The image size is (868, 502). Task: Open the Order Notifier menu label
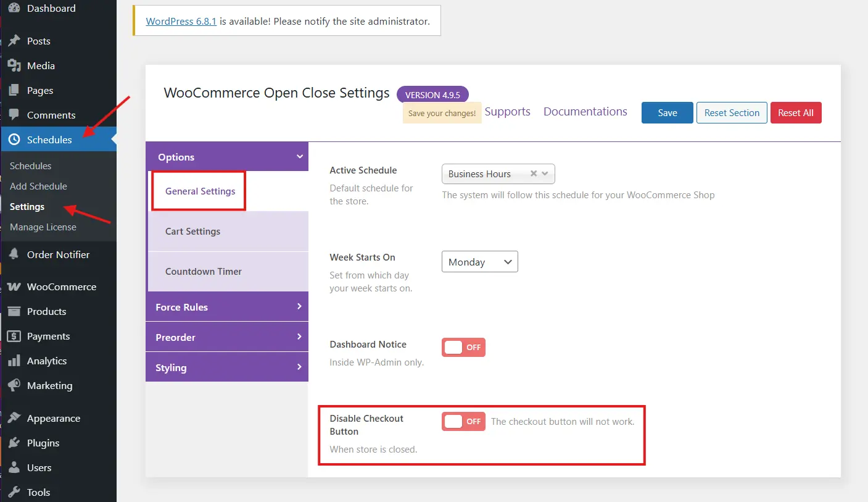click(x=59, y=255)
